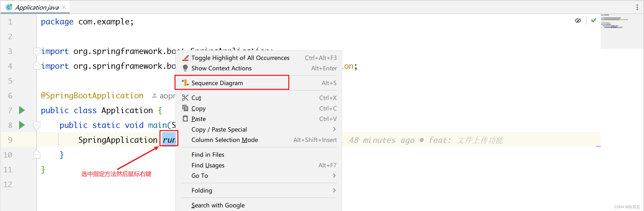The width and height of the screenshot is (644, 211).
Task: Click SpringApplication on line 9
Action: [x=118, y=140]
